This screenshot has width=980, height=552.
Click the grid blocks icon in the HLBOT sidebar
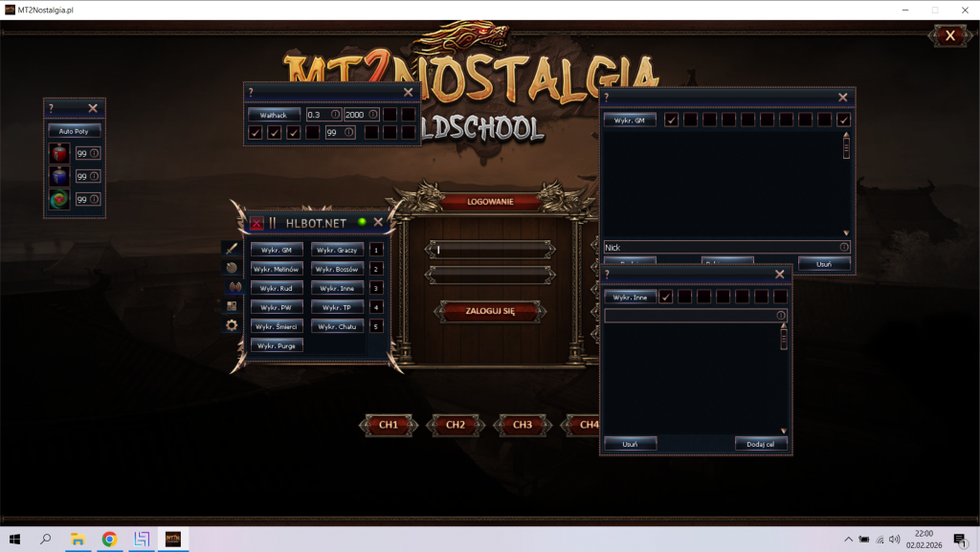(231, 306)
